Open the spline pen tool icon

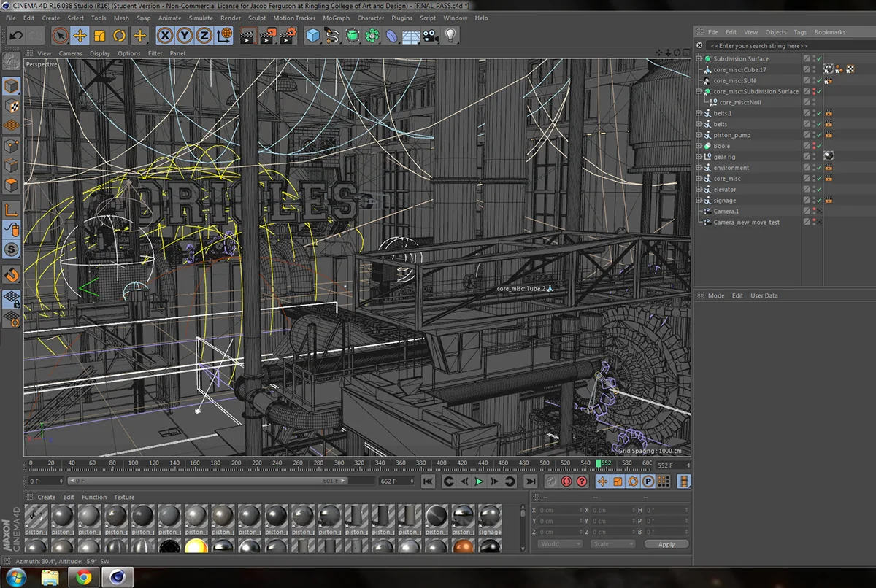pos(333,35)
